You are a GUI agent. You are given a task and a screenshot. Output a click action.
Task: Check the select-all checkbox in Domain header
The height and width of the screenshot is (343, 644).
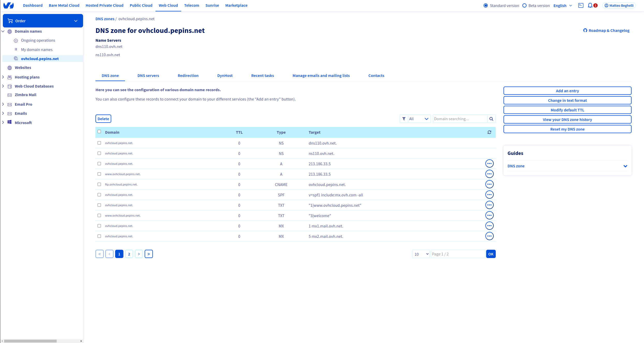(99, 132)
